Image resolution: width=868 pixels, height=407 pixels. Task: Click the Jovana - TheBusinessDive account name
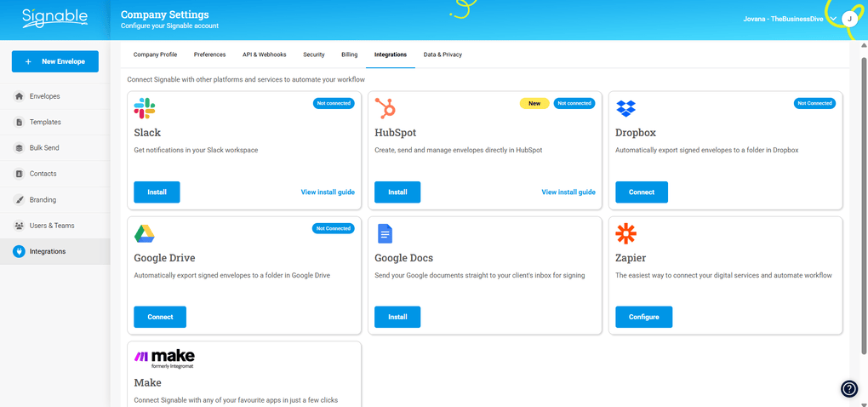point(783,19)
